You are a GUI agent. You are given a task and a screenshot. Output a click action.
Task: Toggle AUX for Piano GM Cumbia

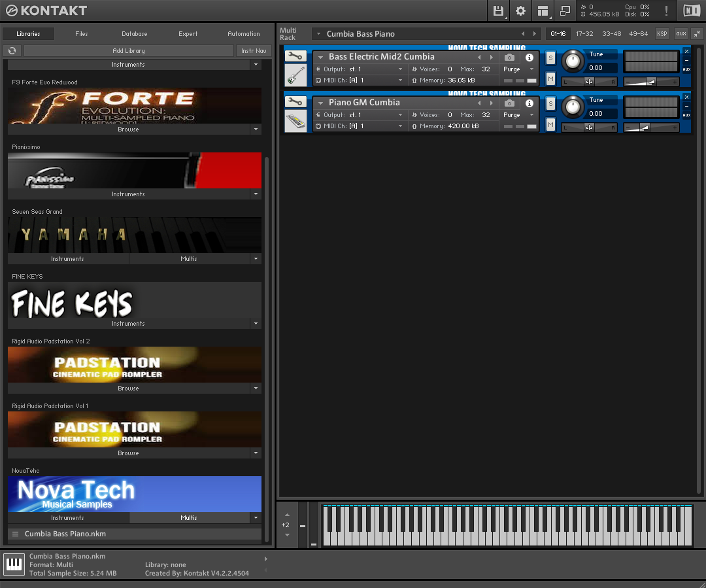686,115
